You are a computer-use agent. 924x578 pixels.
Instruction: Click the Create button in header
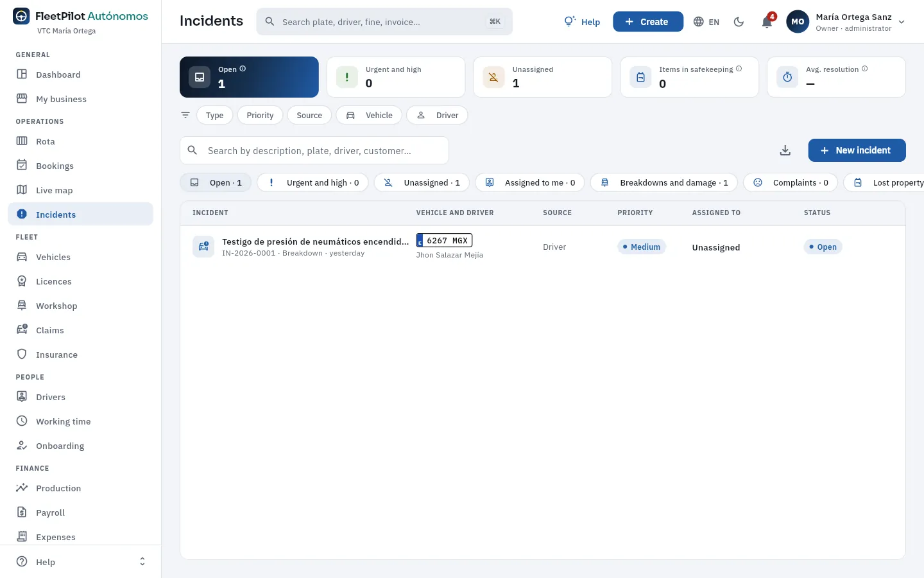coord(647,22)
